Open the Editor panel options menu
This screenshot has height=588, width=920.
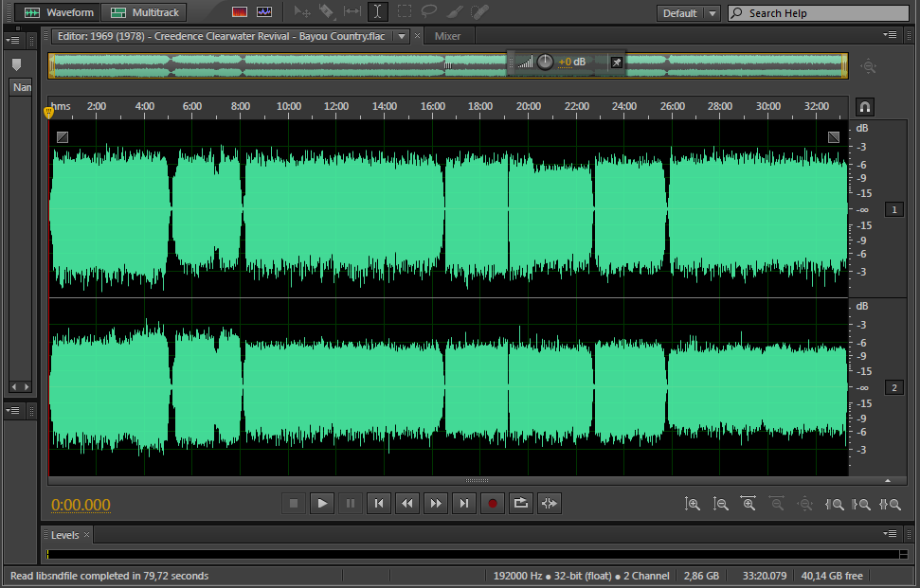(890, 35)
